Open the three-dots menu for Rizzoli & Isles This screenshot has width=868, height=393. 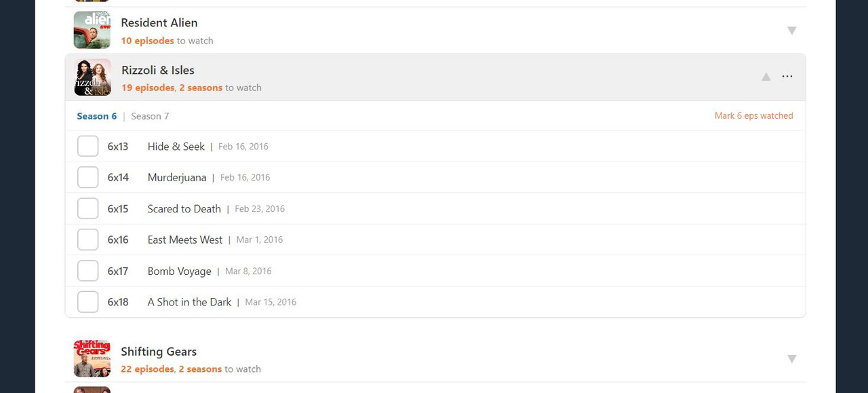coord(787,77)
